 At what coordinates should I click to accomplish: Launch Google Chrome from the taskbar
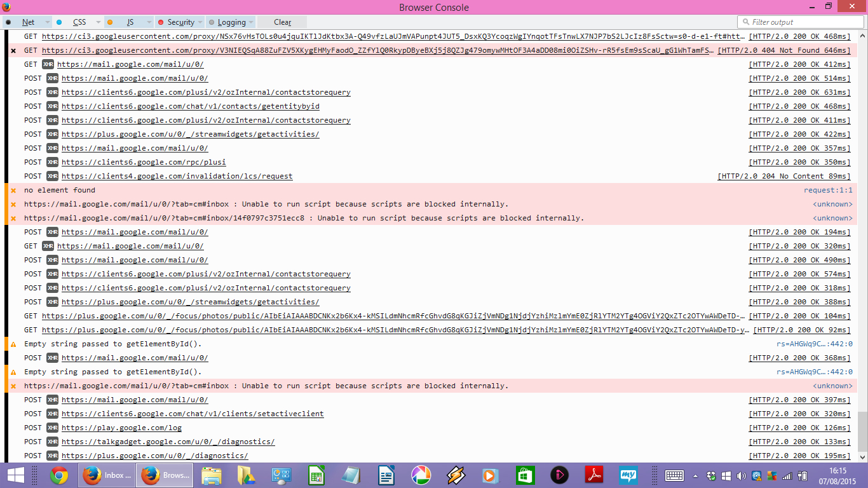point(59,475)
